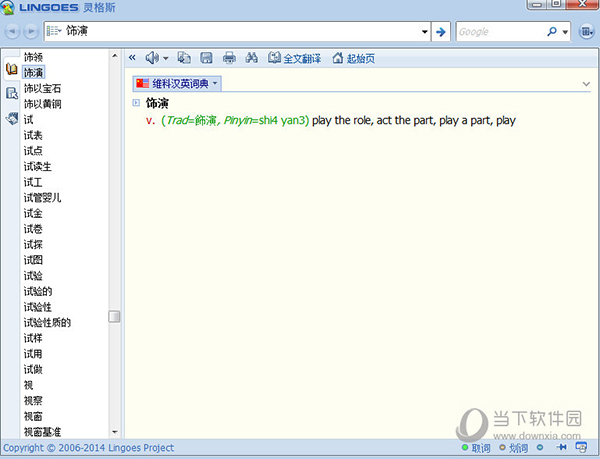The image size is (600, 459).
Task: Select 试做 in the word list
Action: click(x=33, y=369)
